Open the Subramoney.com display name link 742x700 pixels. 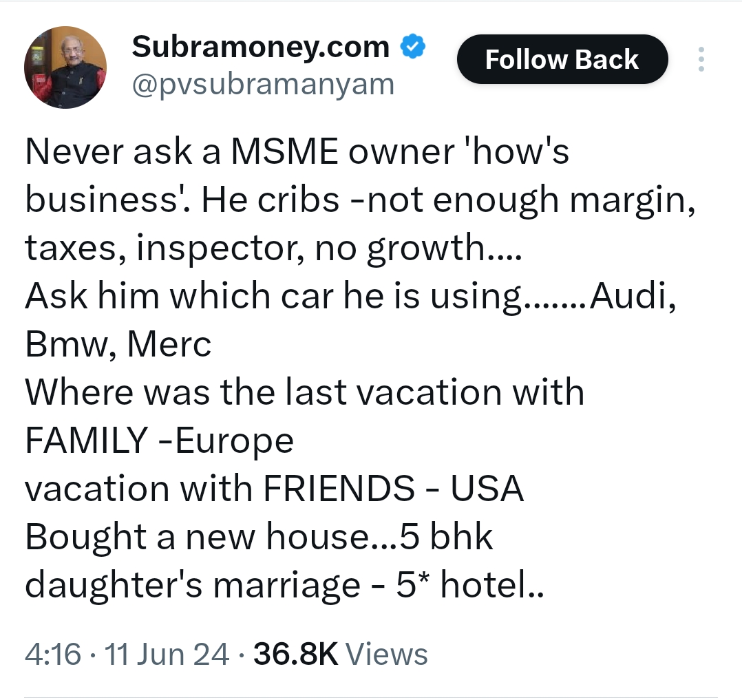[x=260, y=47]
